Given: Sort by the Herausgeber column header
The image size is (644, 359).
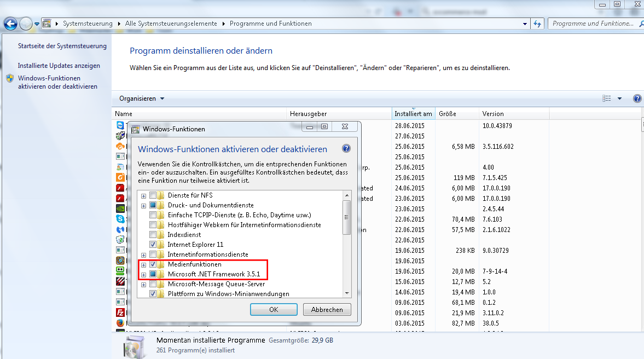Looking at the screenshot, I should tap(339, 114).
